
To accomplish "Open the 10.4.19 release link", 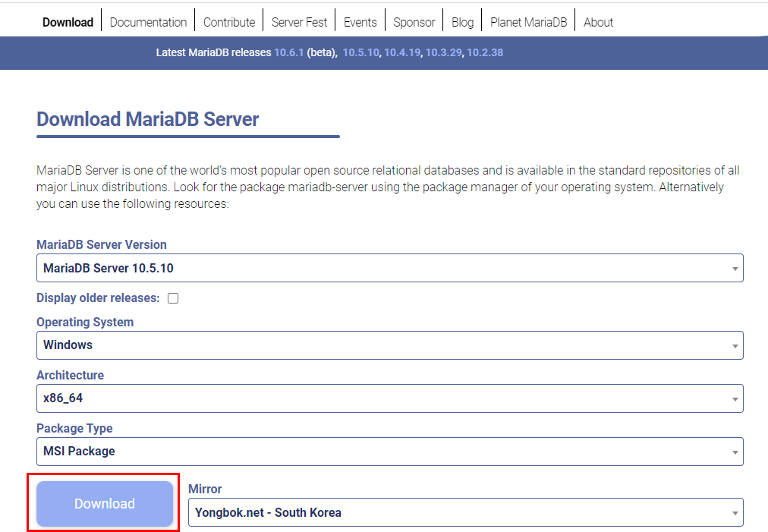I will click(402, 52).
